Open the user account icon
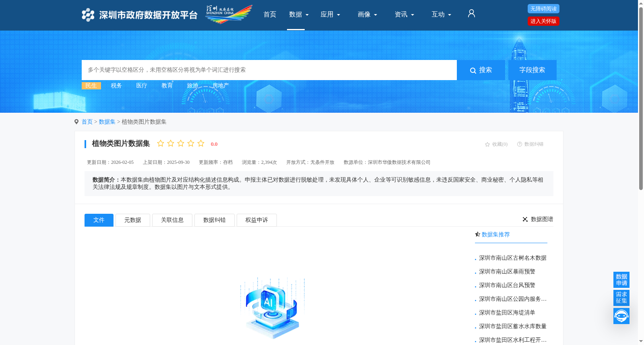 point(471,14)
